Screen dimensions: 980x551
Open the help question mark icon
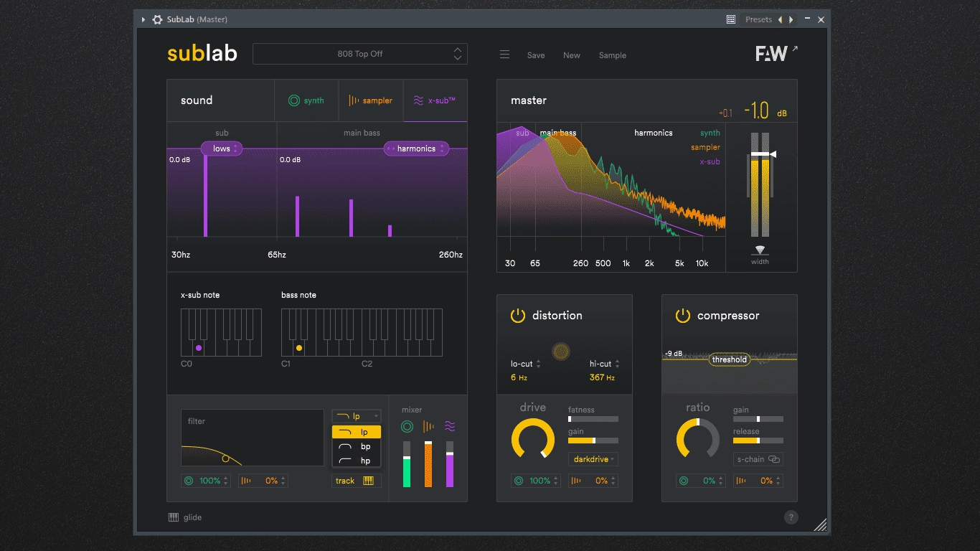tap(791, 517)
